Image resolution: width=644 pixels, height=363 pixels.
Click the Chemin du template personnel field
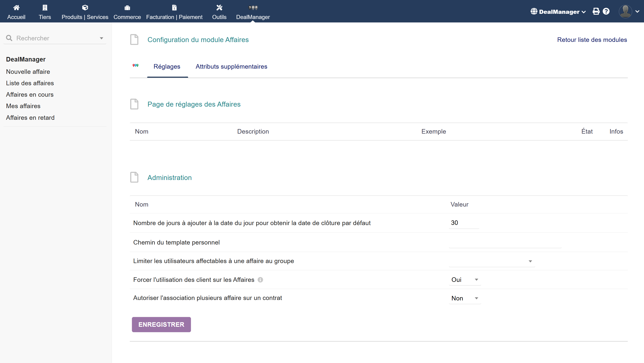[505, 242]
